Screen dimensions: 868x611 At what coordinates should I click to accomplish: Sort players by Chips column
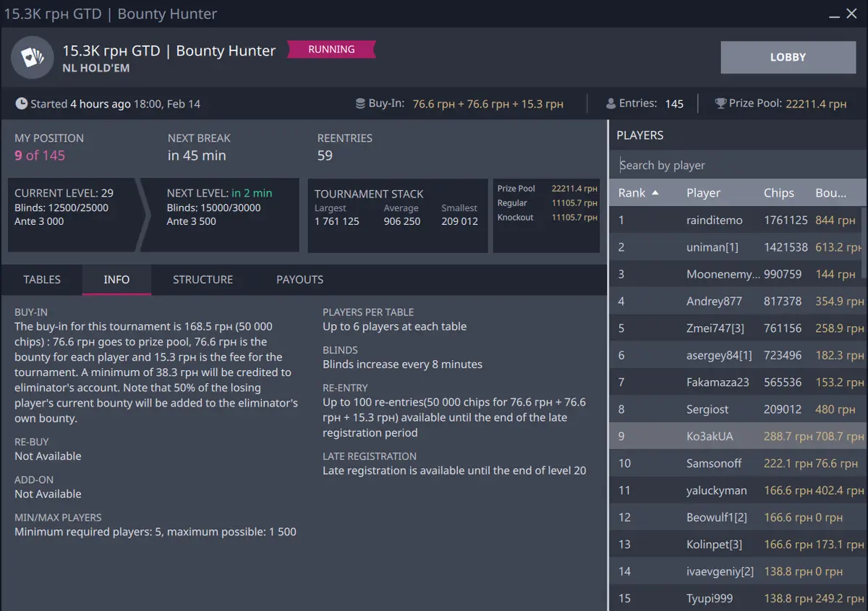coord(778,193)
